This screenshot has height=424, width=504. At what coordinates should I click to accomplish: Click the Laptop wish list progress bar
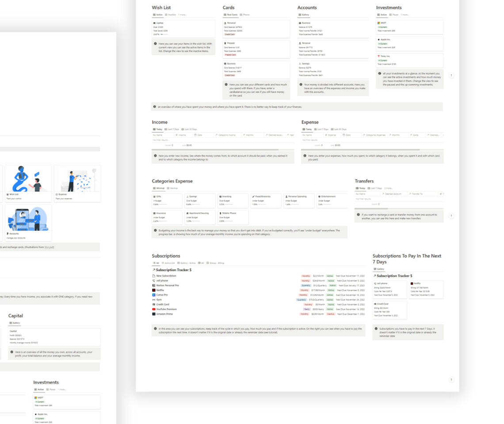pos(164,34)
